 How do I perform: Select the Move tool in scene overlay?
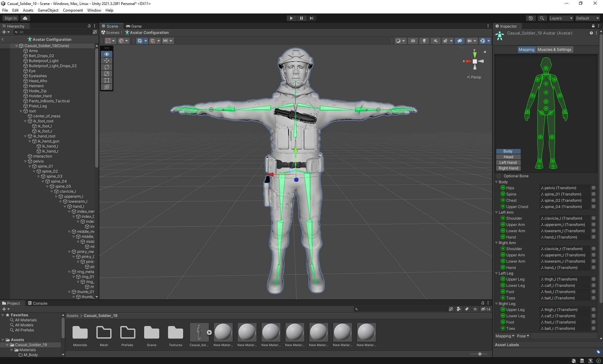107,61
